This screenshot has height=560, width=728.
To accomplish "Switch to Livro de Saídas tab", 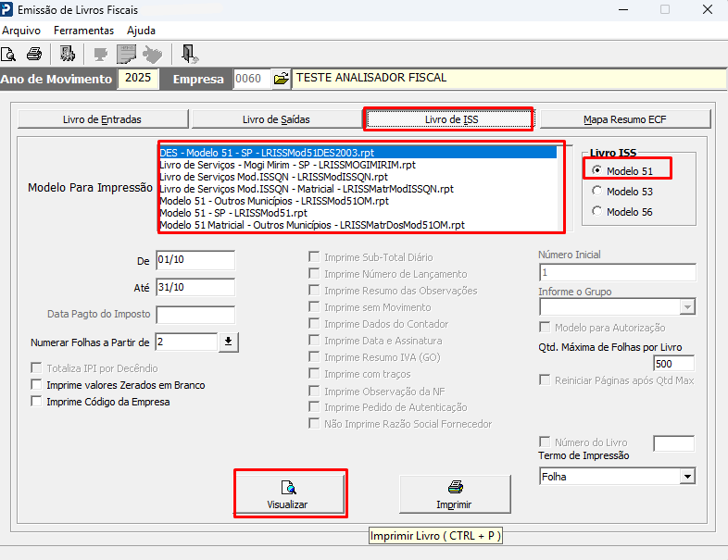I will tap(276, 119).
